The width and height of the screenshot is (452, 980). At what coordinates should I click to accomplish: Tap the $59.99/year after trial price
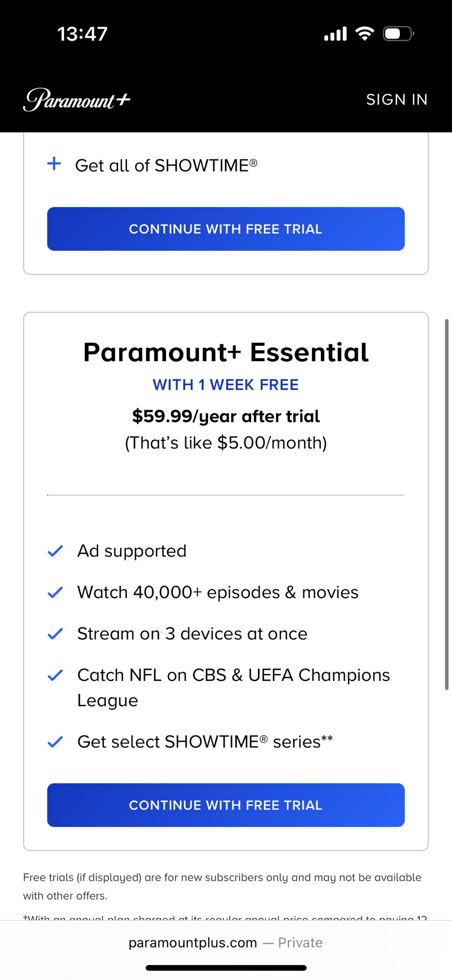click(226, 416)
